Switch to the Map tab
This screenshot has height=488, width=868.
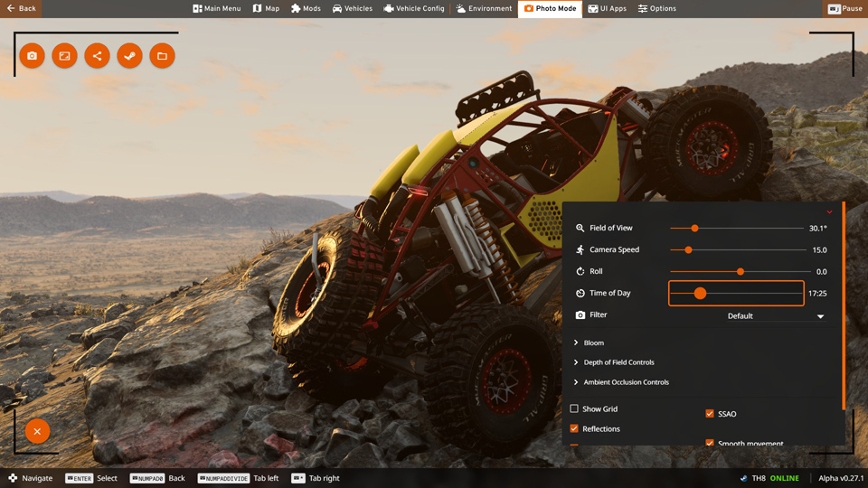coord(266,8)
